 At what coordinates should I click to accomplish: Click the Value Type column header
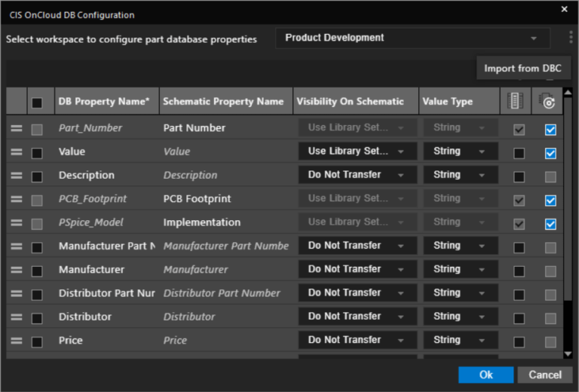pyautogui.click(x=459, y=101)
